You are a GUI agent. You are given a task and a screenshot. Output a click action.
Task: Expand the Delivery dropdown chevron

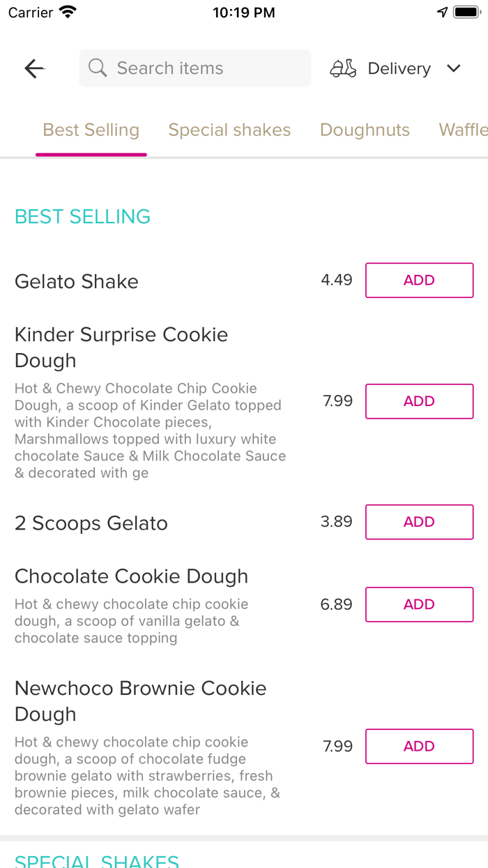(x=454, y=68)
